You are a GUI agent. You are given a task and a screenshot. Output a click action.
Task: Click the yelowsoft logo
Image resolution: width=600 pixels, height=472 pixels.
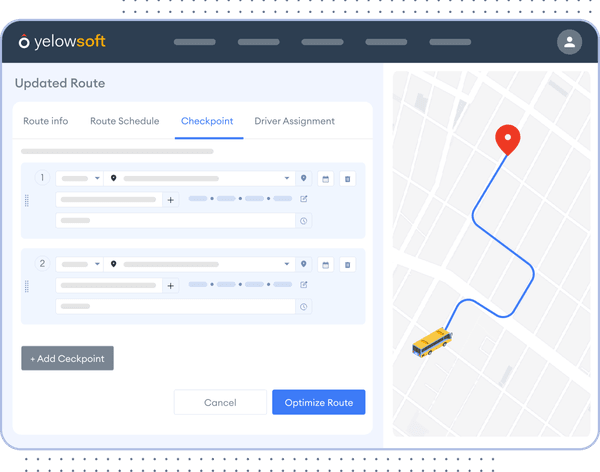coord(62,41)
